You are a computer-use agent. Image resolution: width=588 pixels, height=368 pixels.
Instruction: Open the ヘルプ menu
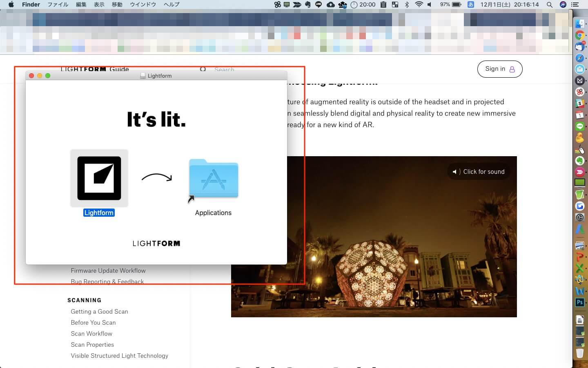click(171, 4)
